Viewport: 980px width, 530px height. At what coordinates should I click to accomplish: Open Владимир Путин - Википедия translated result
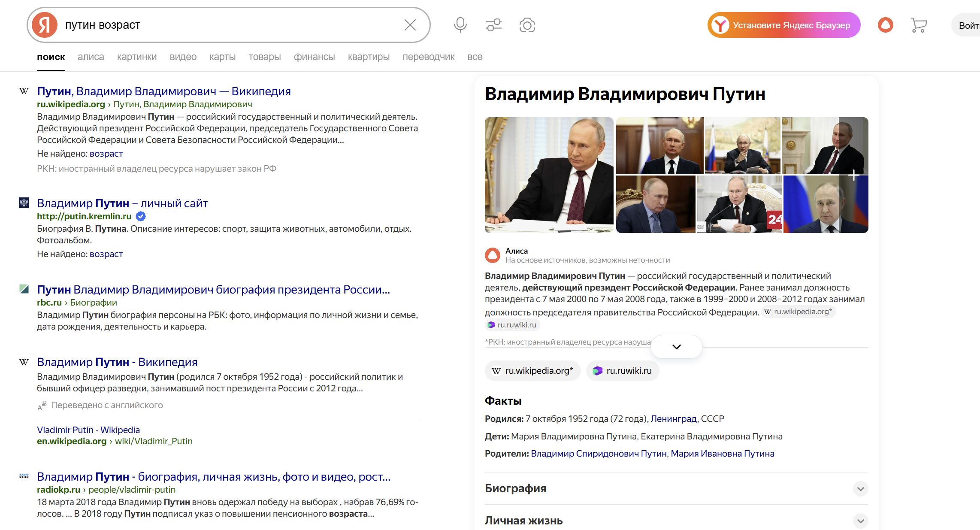pos(117,362)
